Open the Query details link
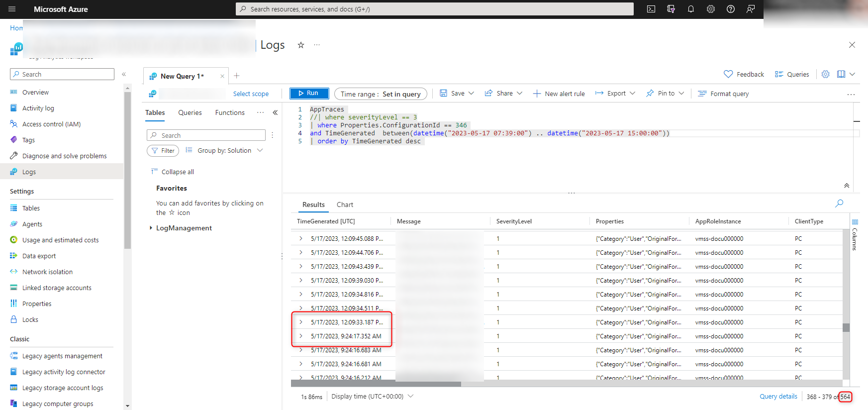Image resolution: width=868 pixels, height=410 pixels. 778,397
